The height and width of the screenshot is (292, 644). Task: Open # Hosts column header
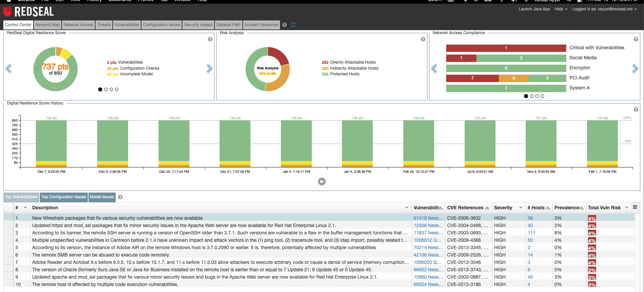click(539, 208)
